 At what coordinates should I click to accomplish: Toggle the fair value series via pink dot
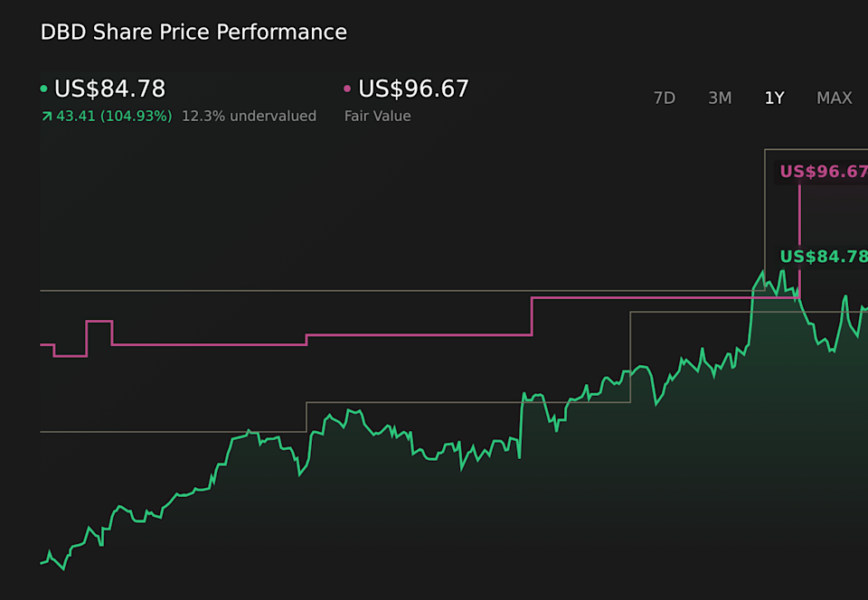click(x=346, y=88)
